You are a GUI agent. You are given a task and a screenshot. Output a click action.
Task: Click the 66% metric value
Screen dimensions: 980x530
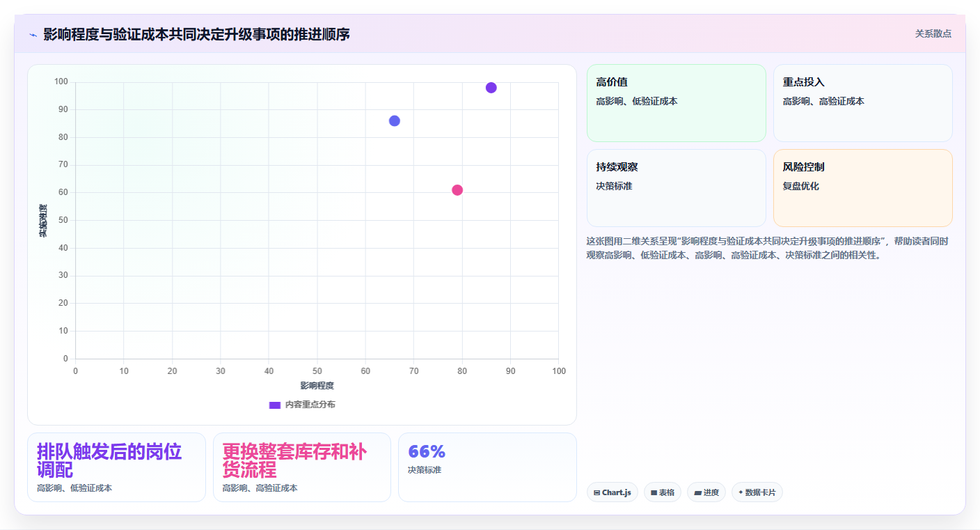point(427,451)
